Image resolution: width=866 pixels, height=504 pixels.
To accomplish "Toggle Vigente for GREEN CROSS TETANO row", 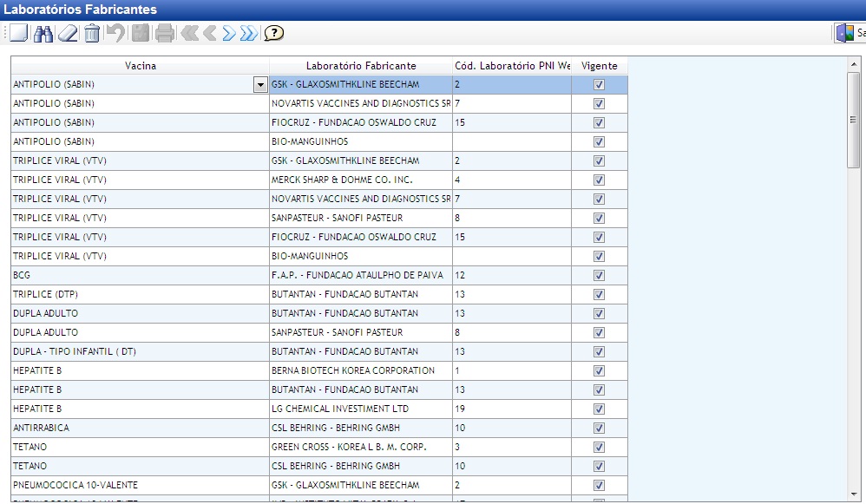I will tap(599, 447).
